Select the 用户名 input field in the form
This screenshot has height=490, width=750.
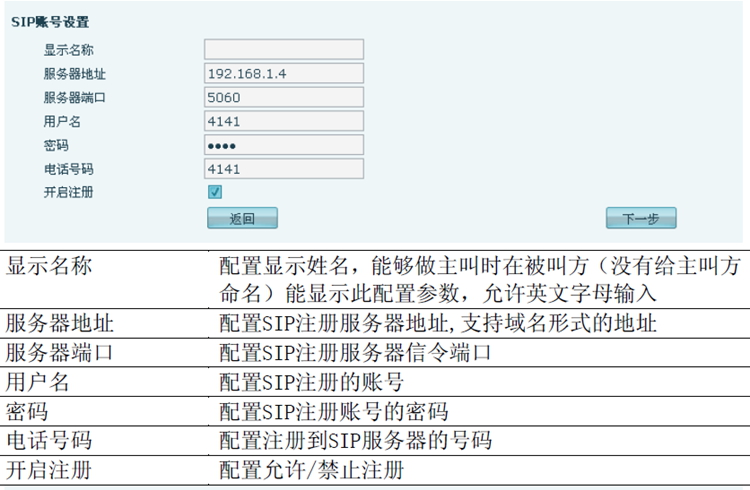click(x=283, y=121)
